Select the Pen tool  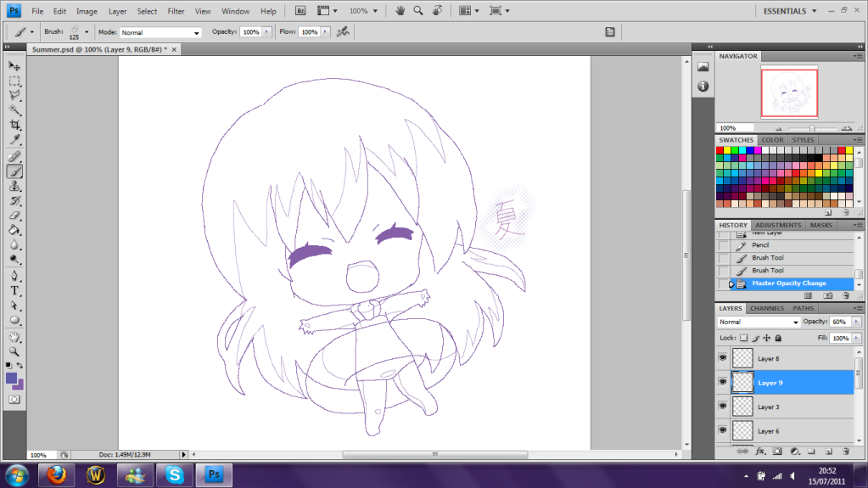pos(14,276)
